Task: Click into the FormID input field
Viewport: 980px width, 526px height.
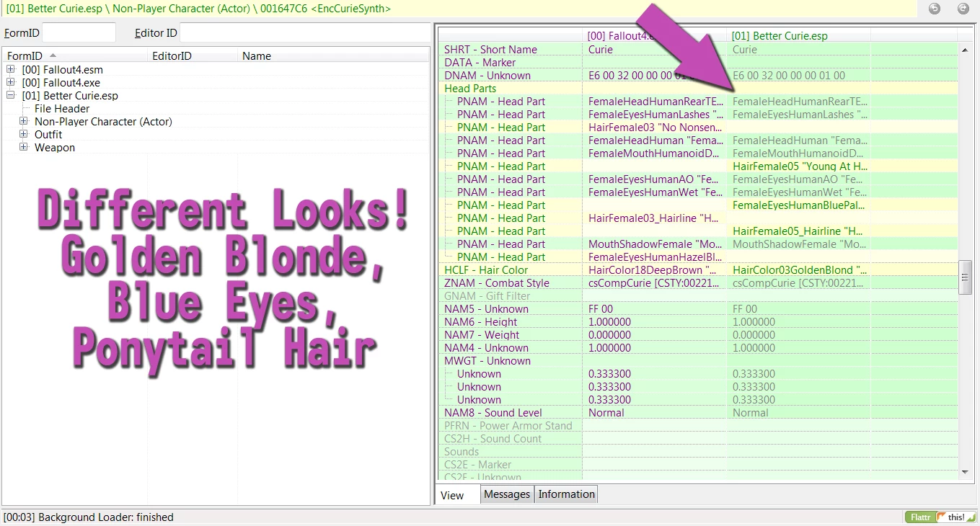Action: tap(79, 32)
